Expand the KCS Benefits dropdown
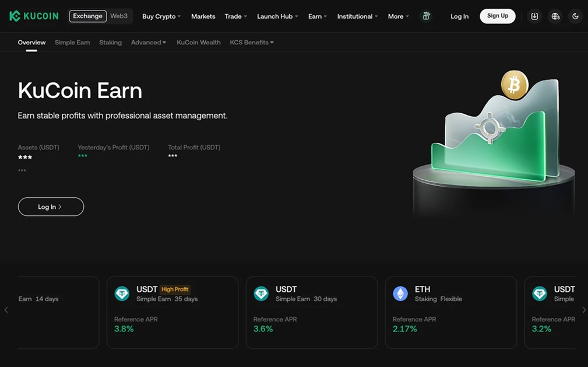This screenshot has width=588, height=367. [252, 42]
